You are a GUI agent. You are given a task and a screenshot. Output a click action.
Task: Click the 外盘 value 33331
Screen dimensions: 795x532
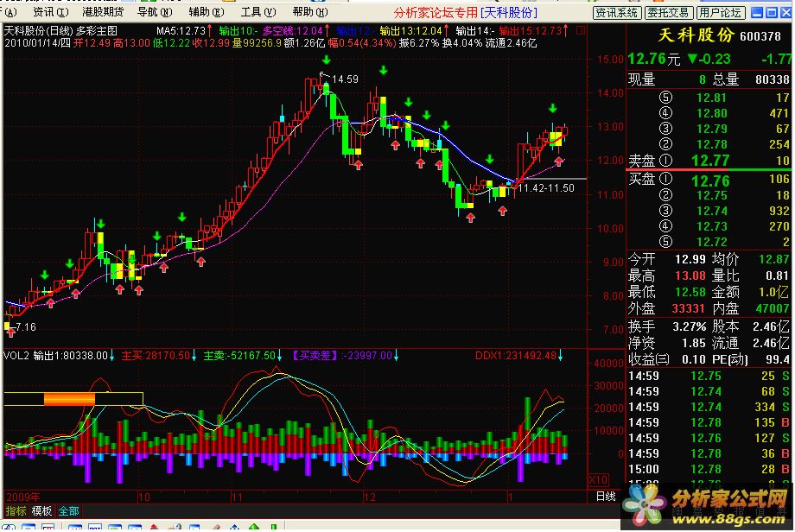(x=688, y=308)
